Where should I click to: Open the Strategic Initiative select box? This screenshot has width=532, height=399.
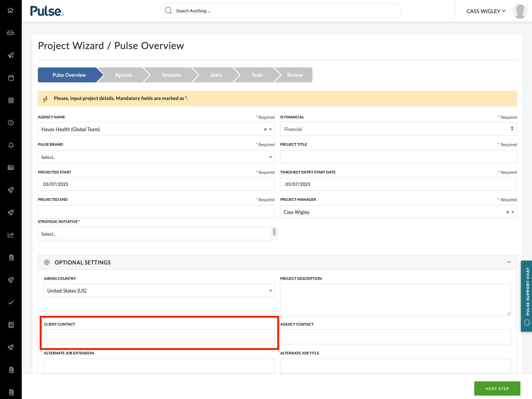pyautogui.click(x=154, y=233)
